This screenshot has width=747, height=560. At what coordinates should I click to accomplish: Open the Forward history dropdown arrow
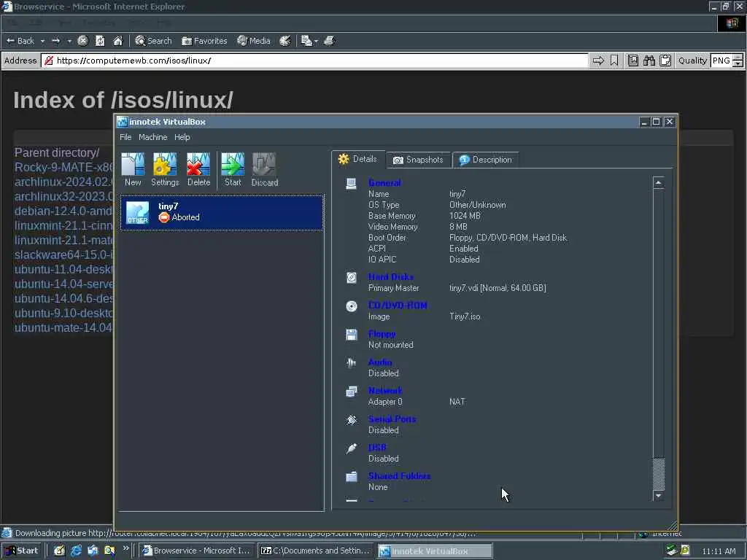pyautogui.click(x=69, y=41)
